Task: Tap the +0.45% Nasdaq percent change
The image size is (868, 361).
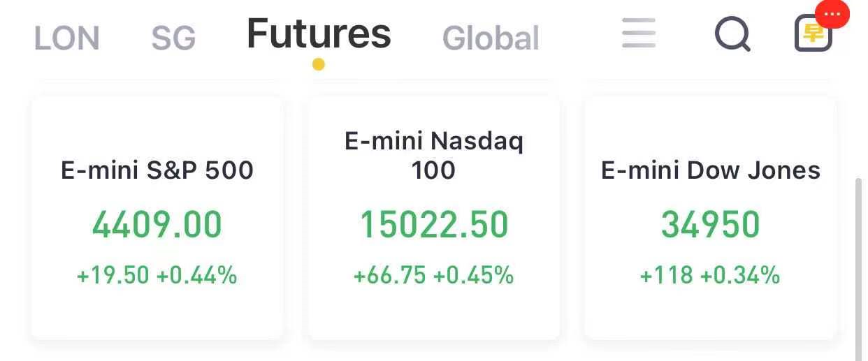Action: 473,275
